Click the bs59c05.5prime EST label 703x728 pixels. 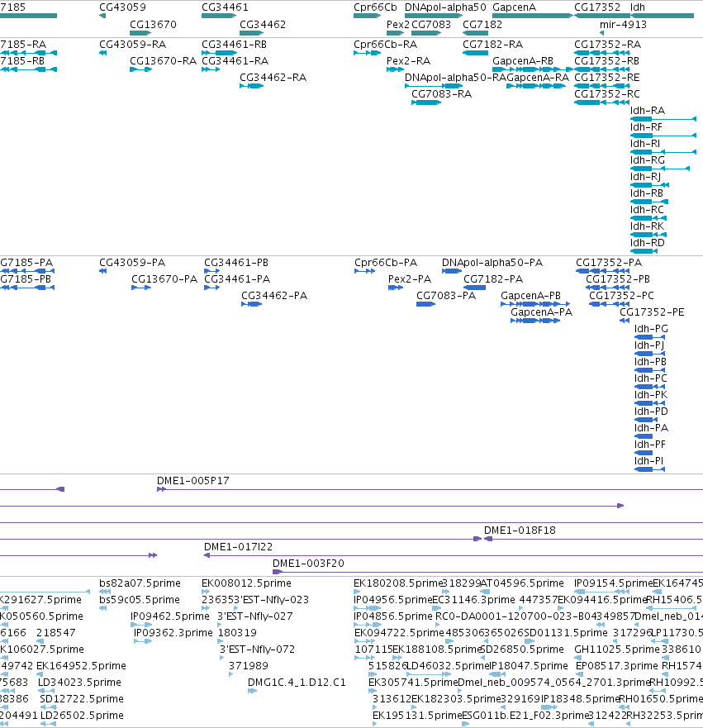[x=140, y=600]
